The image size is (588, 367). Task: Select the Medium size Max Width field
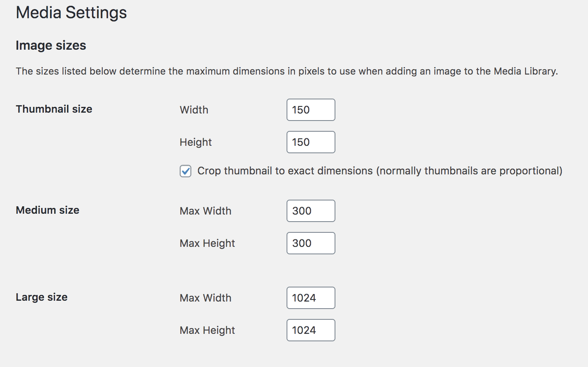(311, 211)
